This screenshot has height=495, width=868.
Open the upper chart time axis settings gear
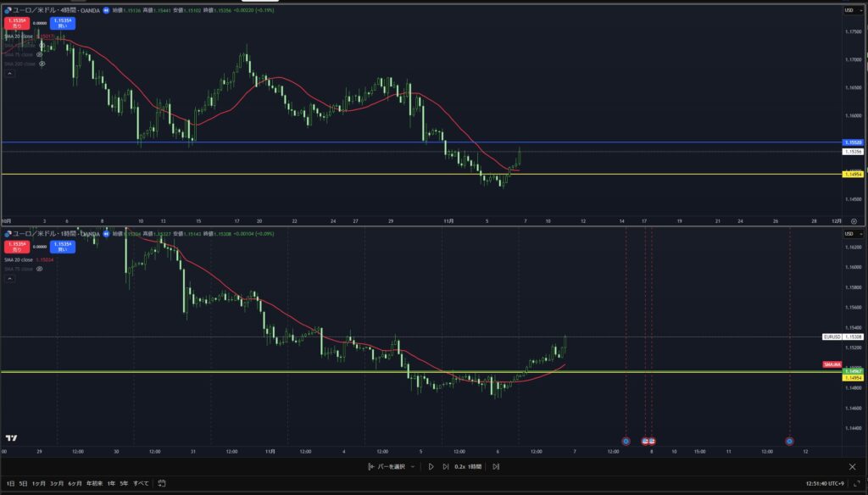pos(854,220)
